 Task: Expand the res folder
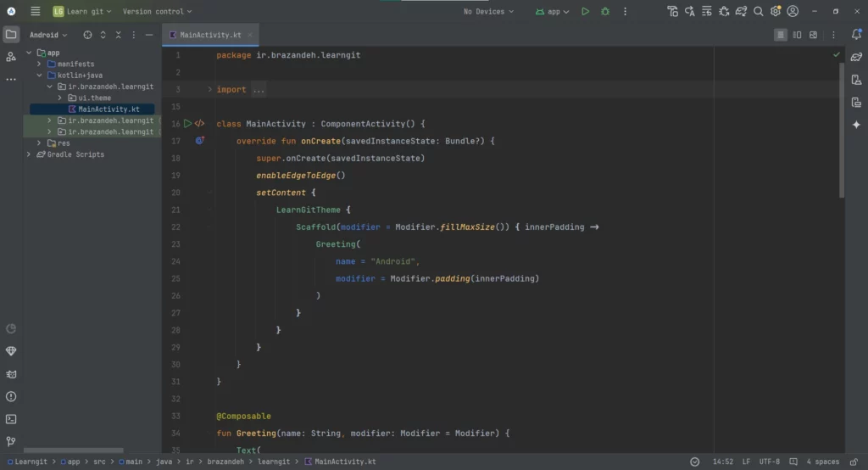[x=39, y=143]
